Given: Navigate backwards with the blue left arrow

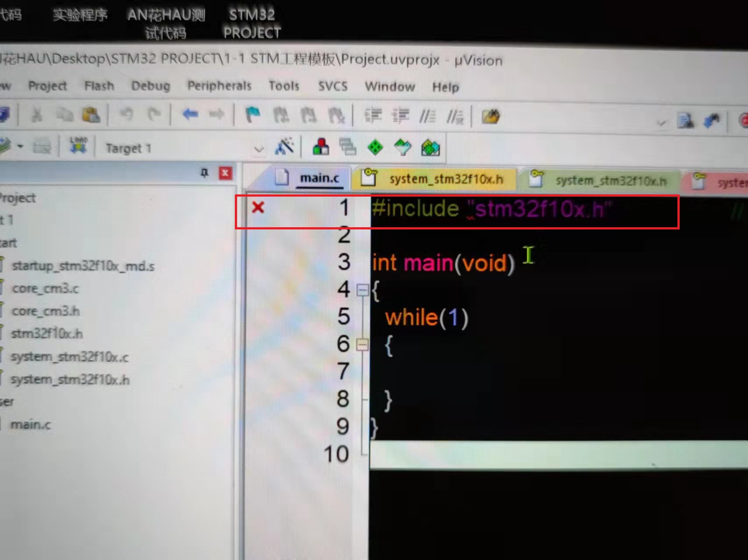Looking at the screenshot, I should point(190,115).
